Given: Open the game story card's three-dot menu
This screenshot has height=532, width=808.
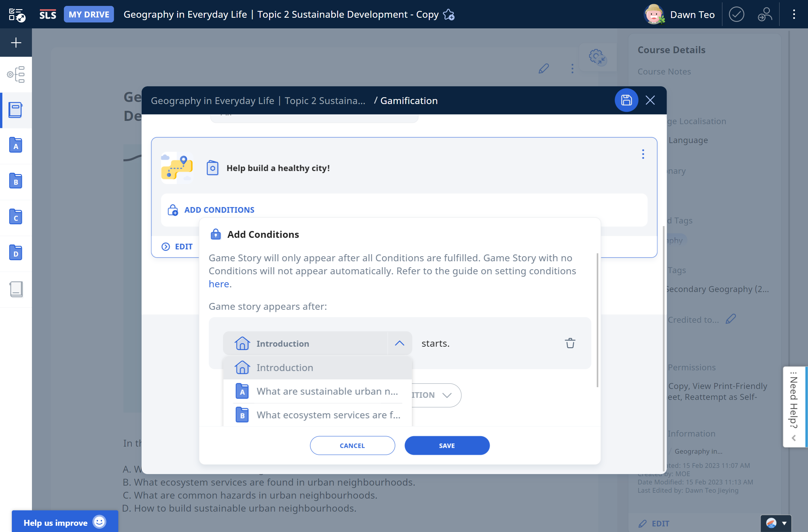Looking at the screenshot, I should pyautogui.click(x=643, y=154).
